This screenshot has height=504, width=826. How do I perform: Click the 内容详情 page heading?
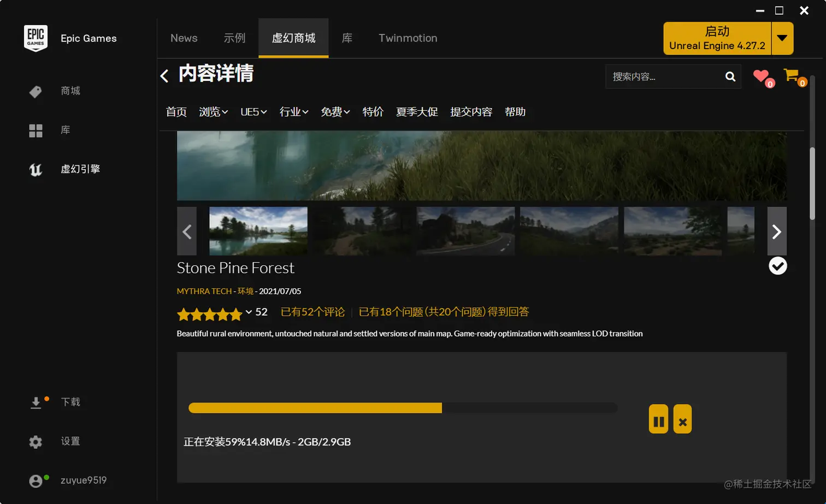point(216,74)
